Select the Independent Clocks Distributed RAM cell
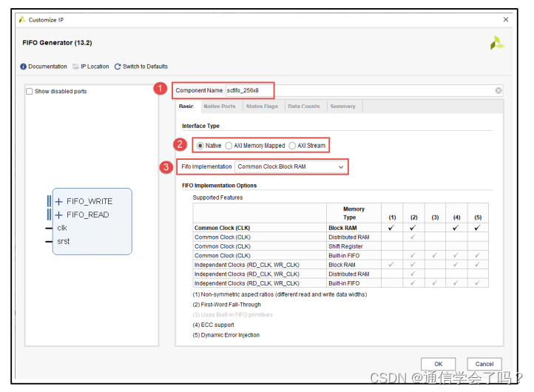 354,274
